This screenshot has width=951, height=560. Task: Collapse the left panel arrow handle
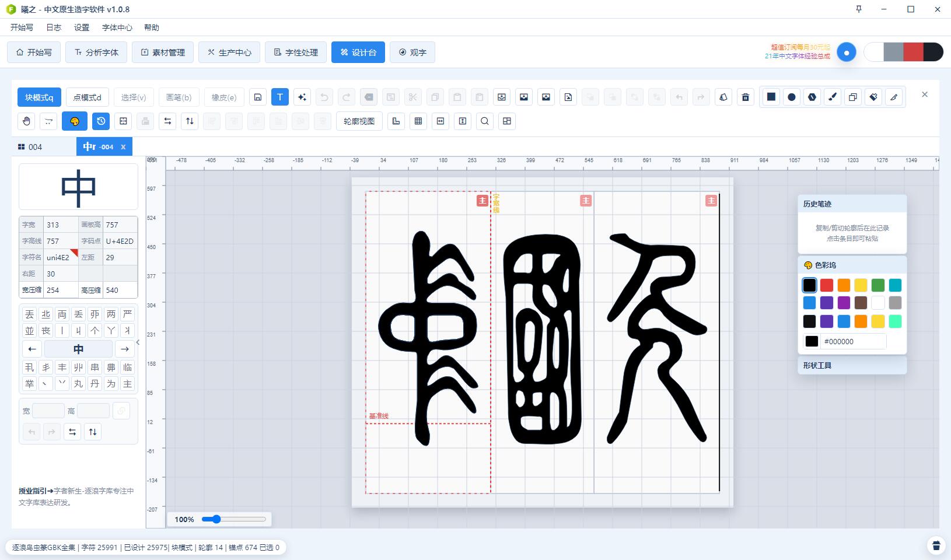click(x=138, y=342)
